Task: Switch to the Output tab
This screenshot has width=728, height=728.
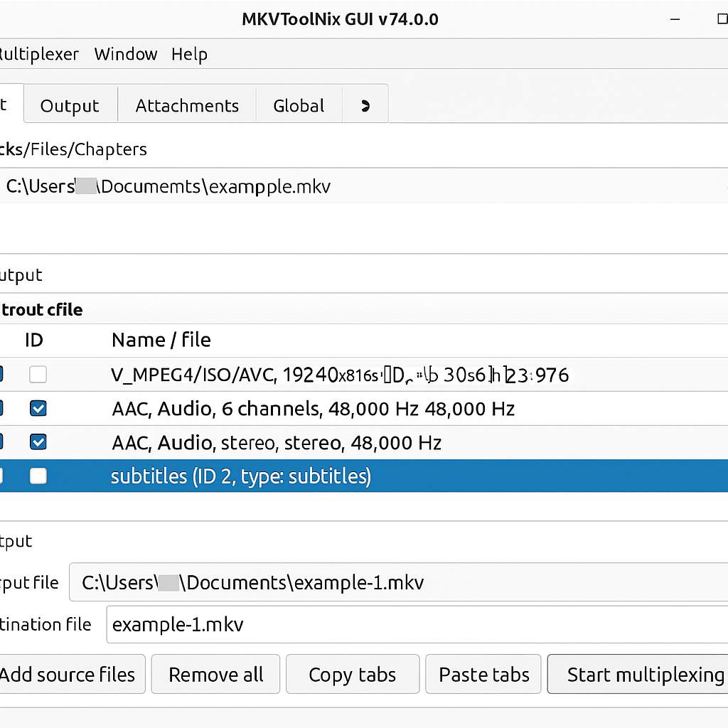Action: pyautogui.click(x=70, y=106)
